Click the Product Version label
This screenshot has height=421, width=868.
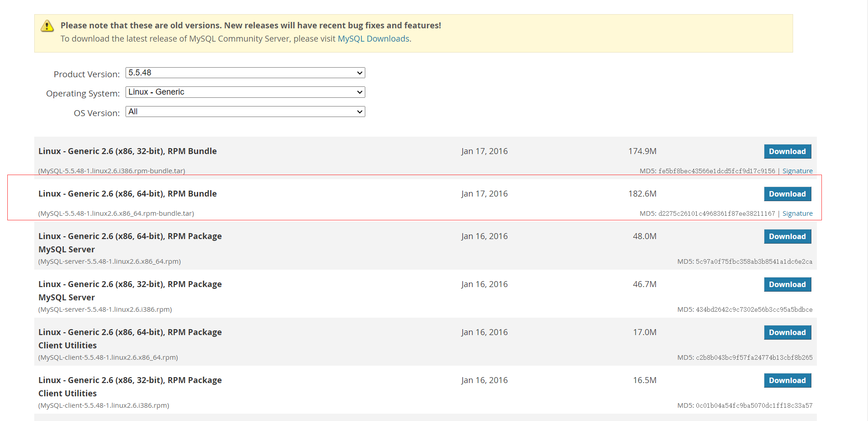click(x=87, y=74)
